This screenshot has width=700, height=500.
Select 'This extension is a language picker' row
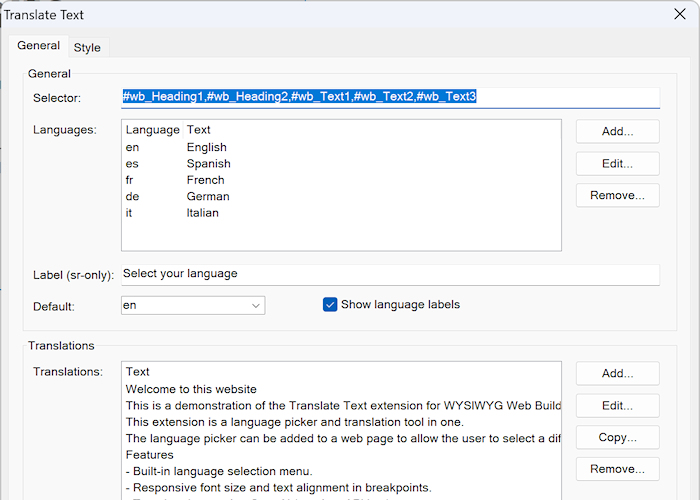(341, 422)
